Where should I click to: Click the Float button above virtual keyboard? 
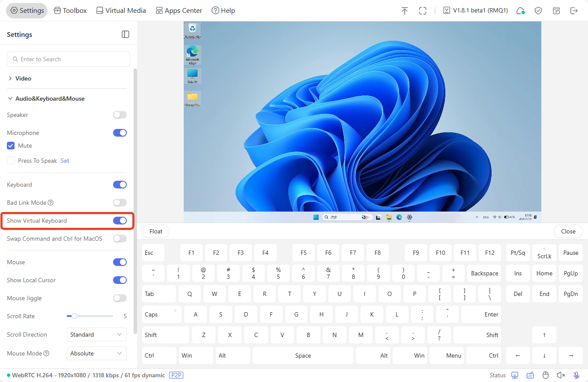(x=156, y=231)
